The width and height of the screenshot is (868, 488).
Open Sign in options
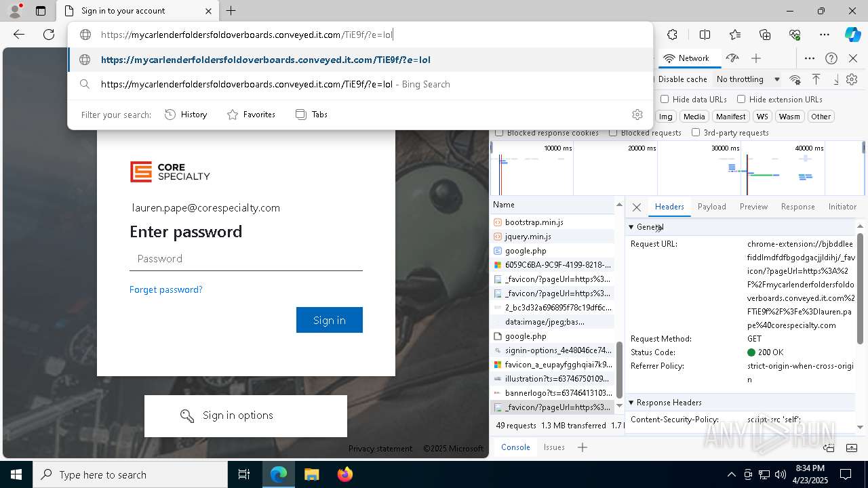click(245, 415)
